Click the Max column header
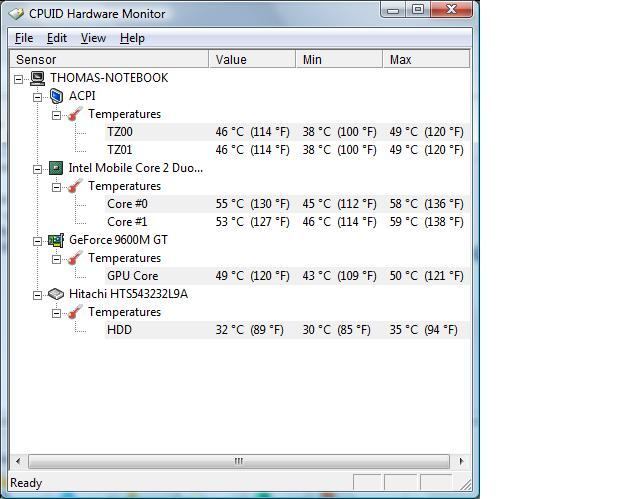 click(426, 60)
